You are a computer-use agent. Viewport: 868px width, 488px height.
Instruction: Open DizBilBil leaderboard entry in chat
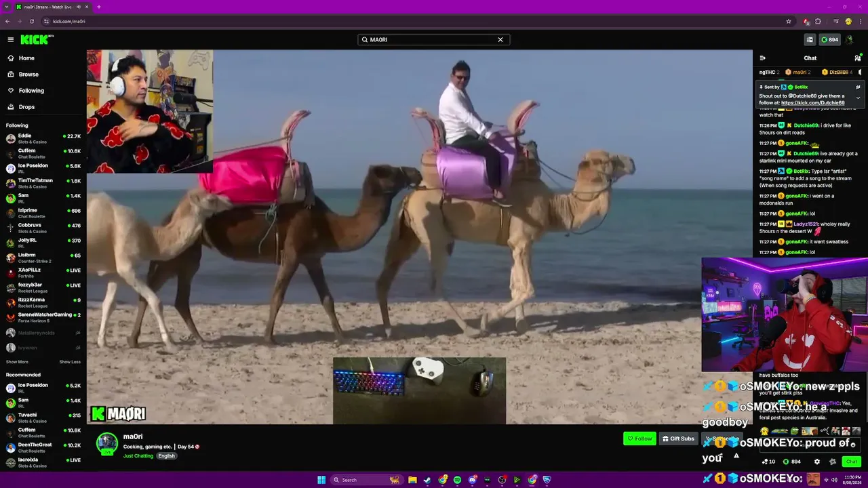(x=839, y=73)
